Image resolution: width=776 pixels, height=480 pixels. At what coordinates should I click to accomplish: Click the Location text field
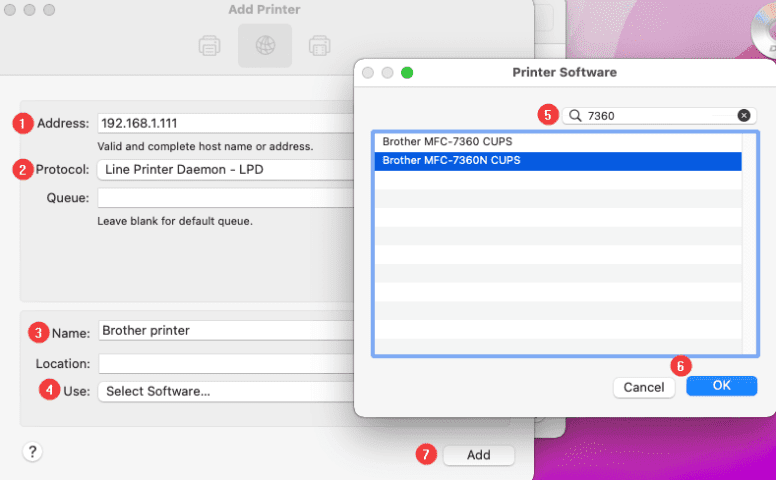point(225,364)
